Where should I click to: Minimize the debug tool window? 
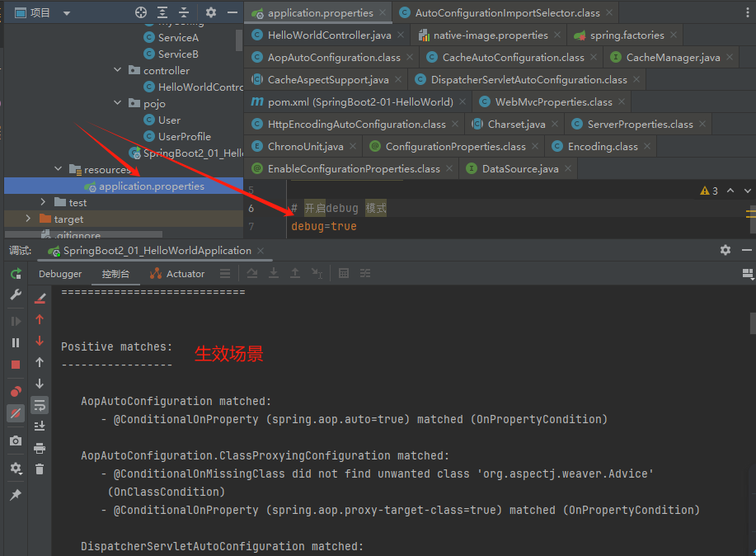point(747,250)
